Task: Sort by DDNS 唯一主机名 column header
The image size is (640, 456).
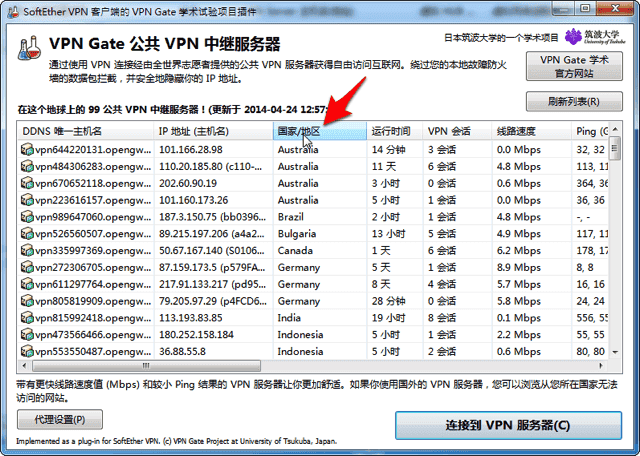Action: click(86, 131)
